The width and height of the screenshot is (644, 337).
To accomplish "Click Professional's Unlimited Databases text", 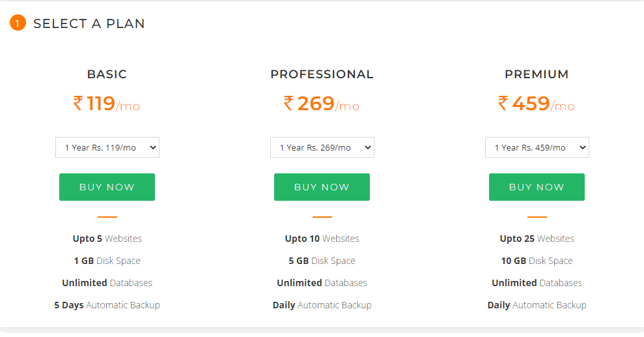I will point(322,283).
